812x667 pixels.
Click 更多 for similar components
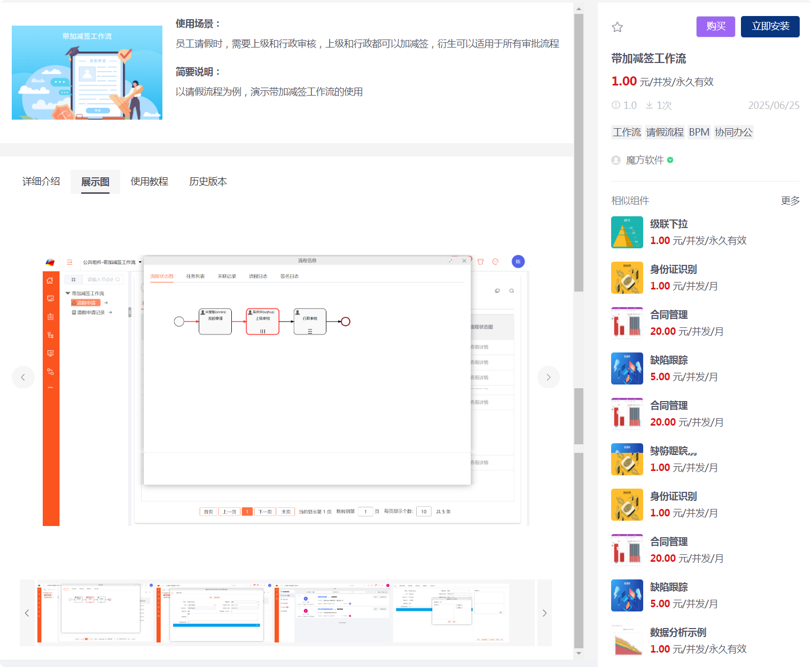[x=790, y=201]
